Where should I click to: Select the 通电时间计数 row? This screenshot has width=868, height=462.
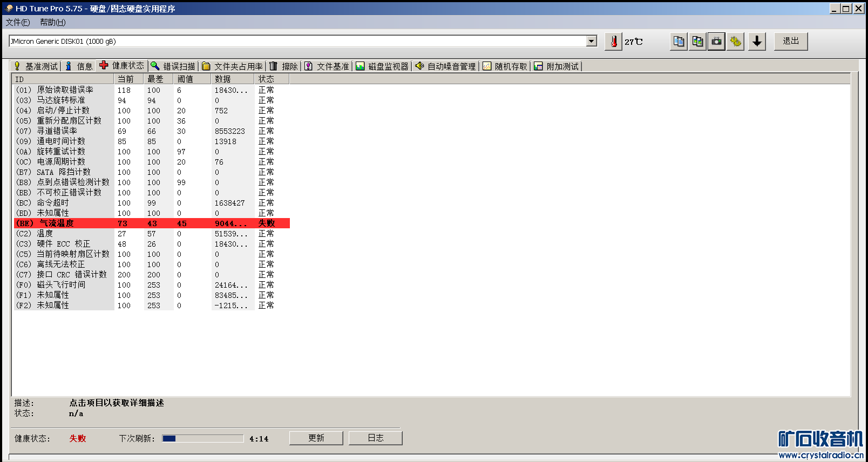pyautogui.click(x=152, y=141)
